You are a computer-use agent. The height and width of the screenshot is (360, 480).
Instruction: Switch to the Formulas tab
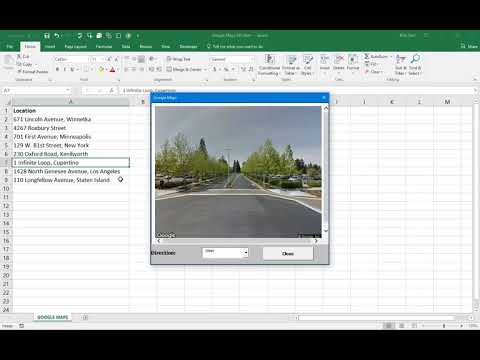104,46
